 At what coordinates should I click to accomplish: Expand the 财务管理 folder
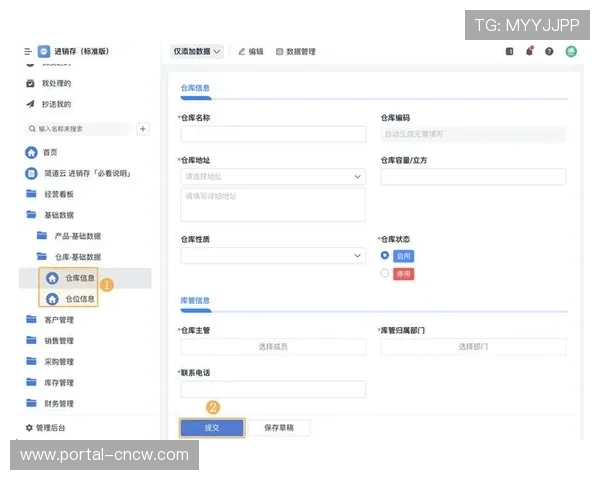click(x=50, y=403)
